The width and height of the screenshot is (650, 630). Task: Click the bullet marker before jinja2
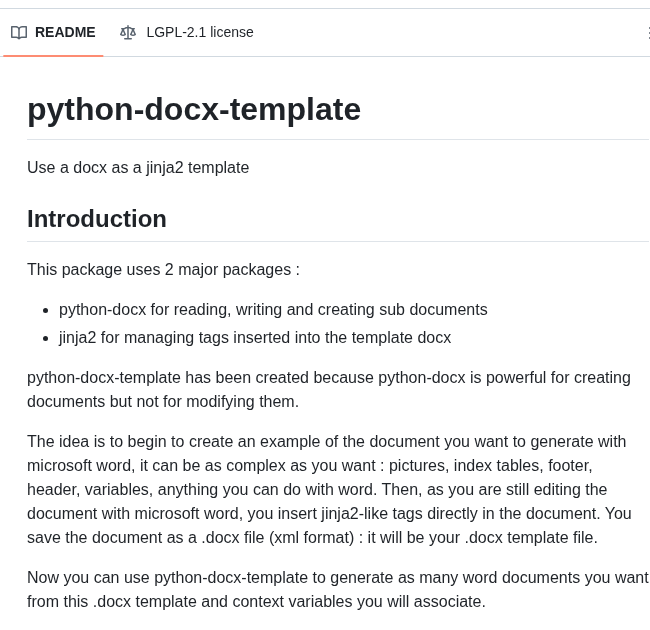click(x=47, y=338)
